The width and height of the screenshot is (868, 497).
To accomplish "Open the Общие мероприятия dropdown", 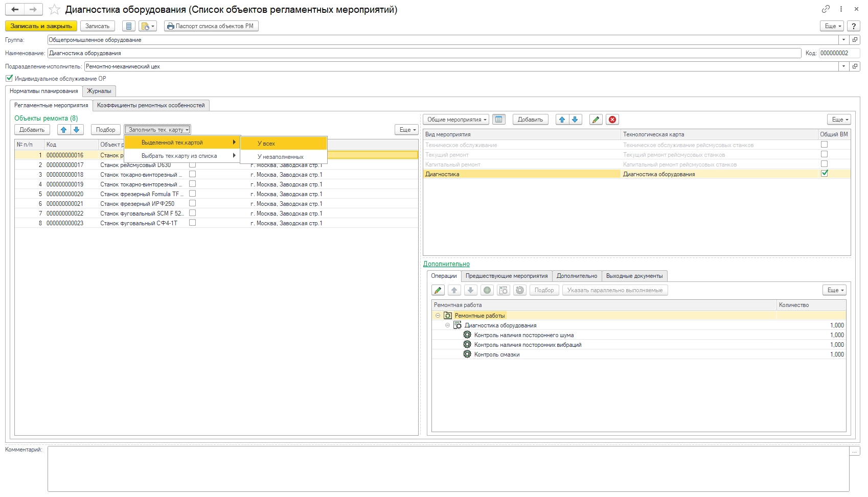I will pos(456,120).
